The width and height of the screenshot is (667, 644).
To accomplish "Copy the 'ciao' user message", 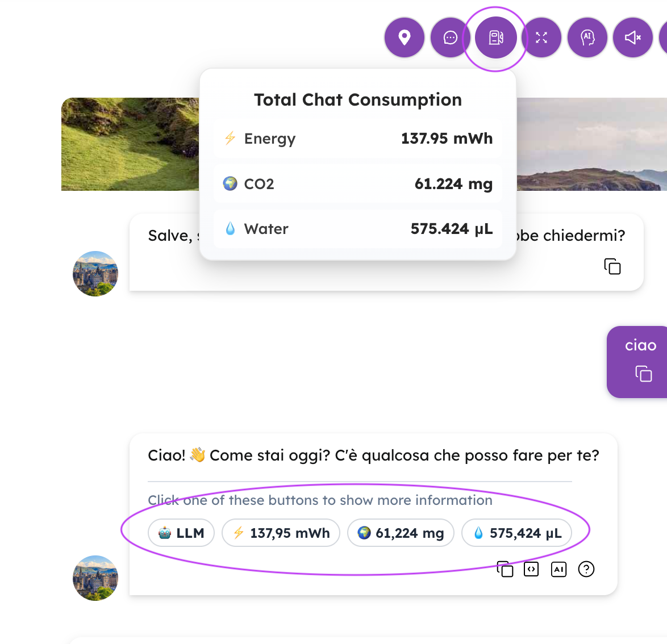I will (x=644, y=374).
